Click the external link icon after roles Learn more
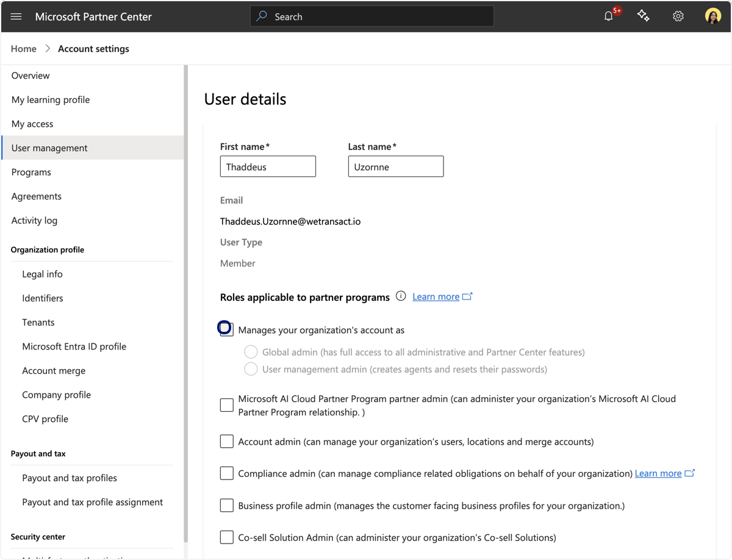The height and width of the screenshot is (560, 732). 467,296
